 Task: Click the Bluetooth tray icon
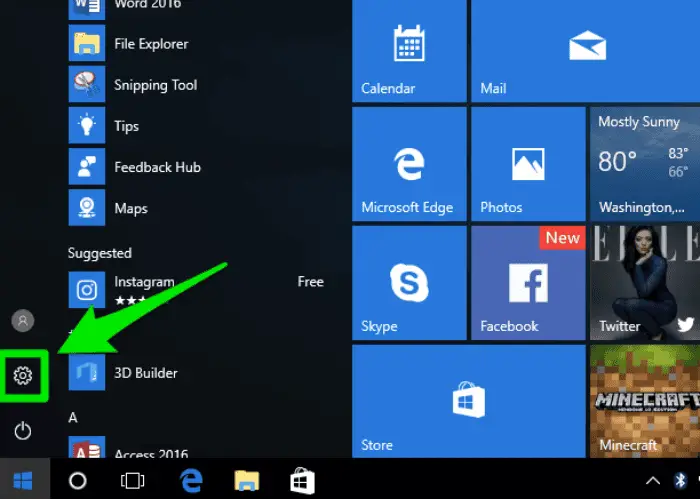tap(680, 481)
